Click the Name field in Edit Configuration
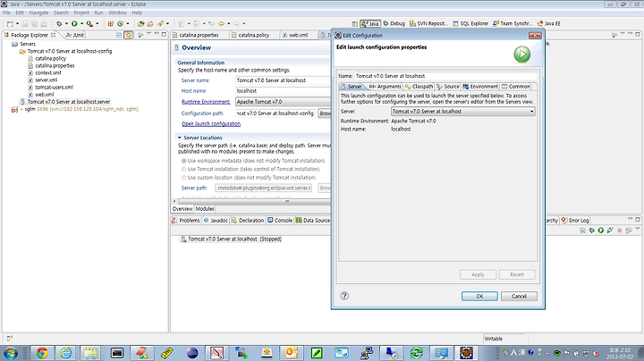This screenshot has width=644, height=361. click(445, 76)
